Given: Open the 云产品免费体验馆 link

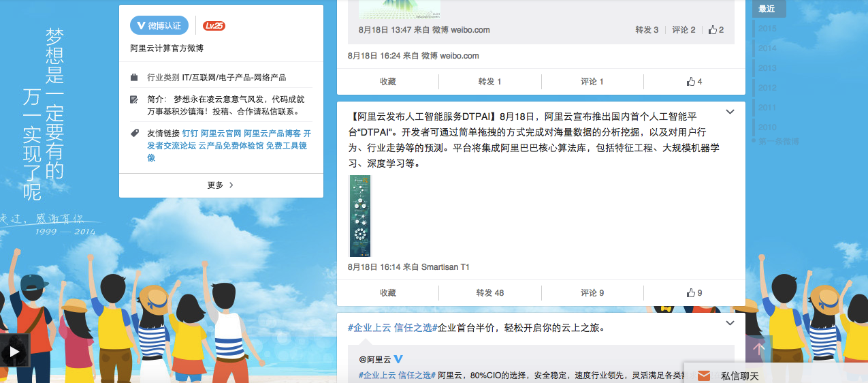Looking at the screenshot, I should [x=231, y=146].
